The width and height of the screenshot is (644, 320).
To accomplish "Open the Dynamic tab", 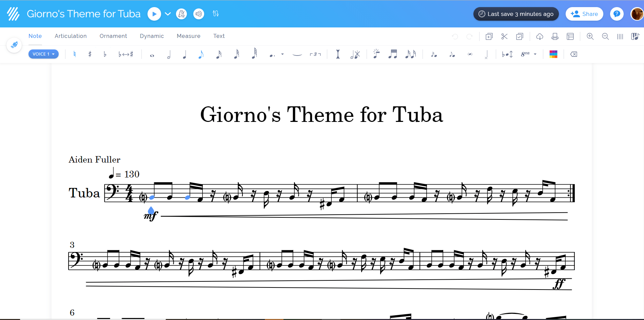I will [152, 36].
